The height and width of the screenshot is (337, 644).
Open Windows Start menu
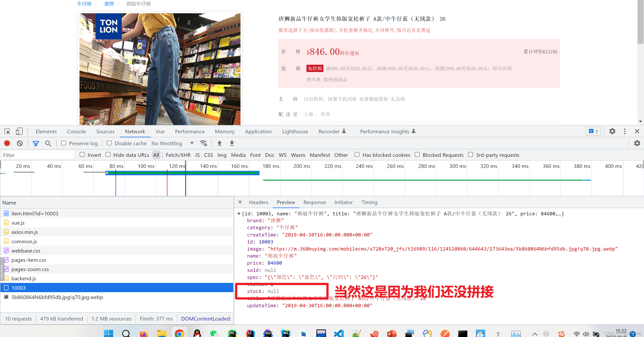tap(108, 333)
